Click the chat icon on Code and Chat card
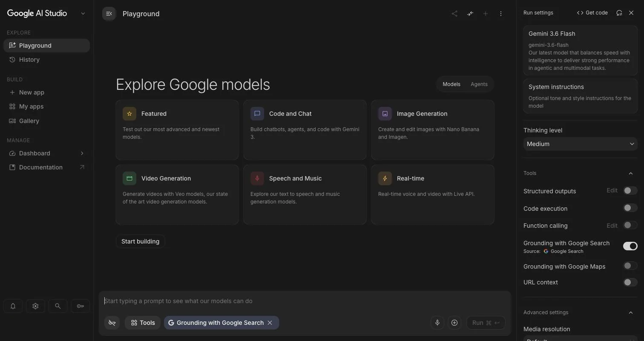Viewport: 644px width, 341px height. (x=257, y=114)
